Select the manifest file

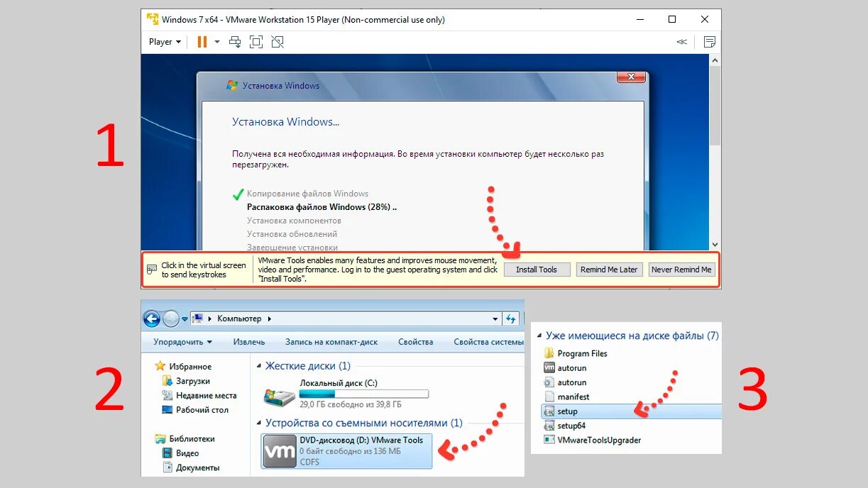pos(566,397)
